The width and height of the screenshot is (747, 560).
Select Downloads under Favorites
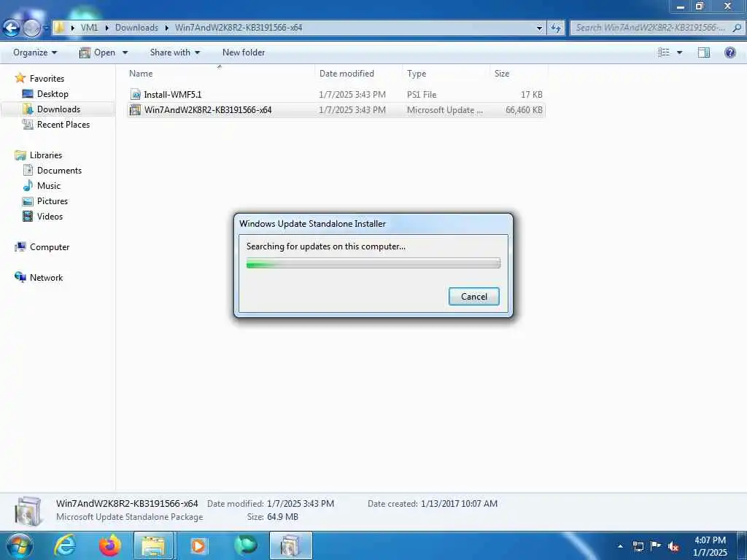[58, 109]
